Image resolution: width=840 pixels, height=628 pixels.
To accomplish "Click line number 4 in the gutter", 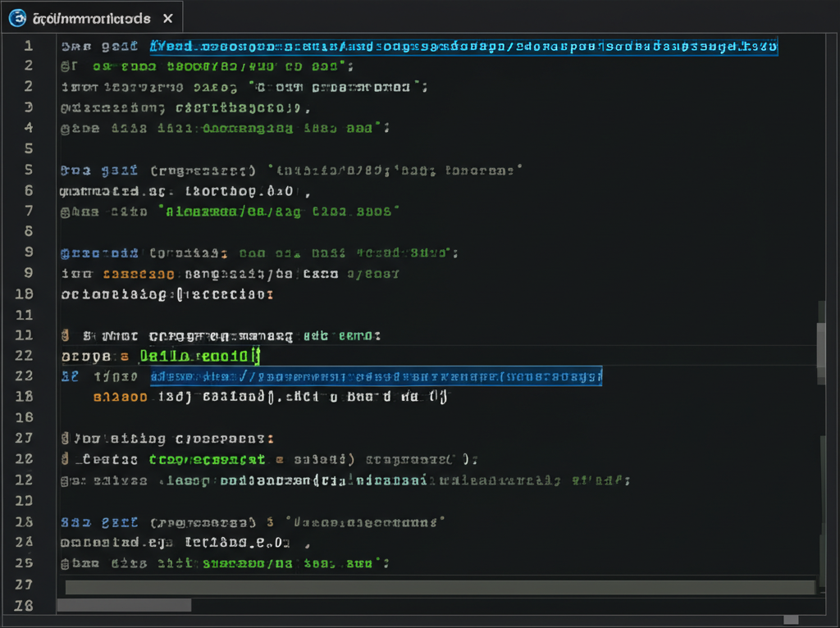I will (29, 128).
